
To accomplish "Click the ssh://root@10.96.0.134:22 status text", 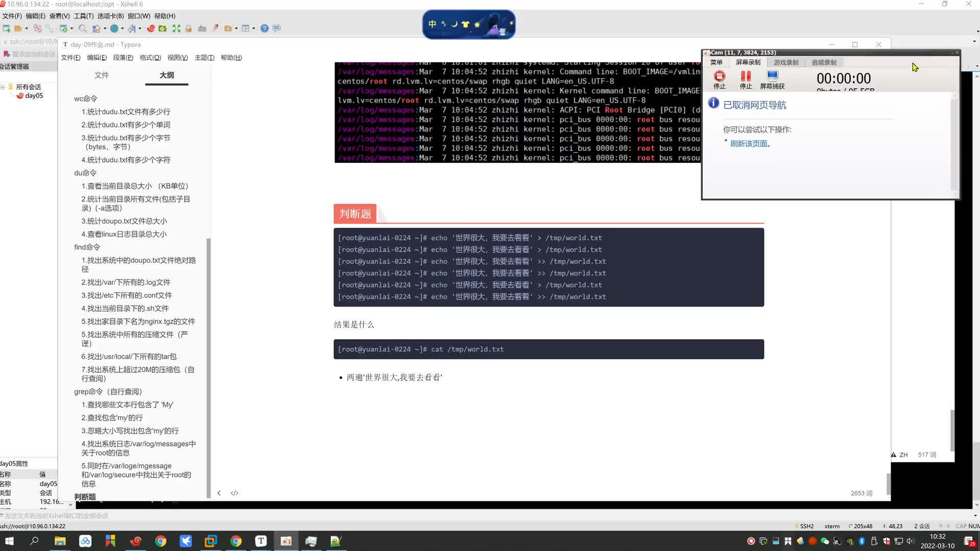I will coord(33,526).
